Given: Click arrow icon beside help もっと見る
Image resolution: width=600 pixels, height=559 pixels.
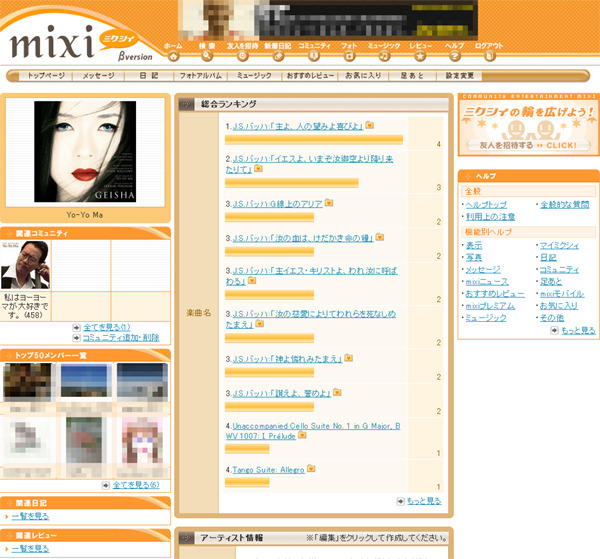Looking at the screenshot, I should click(x=554, y=330).
